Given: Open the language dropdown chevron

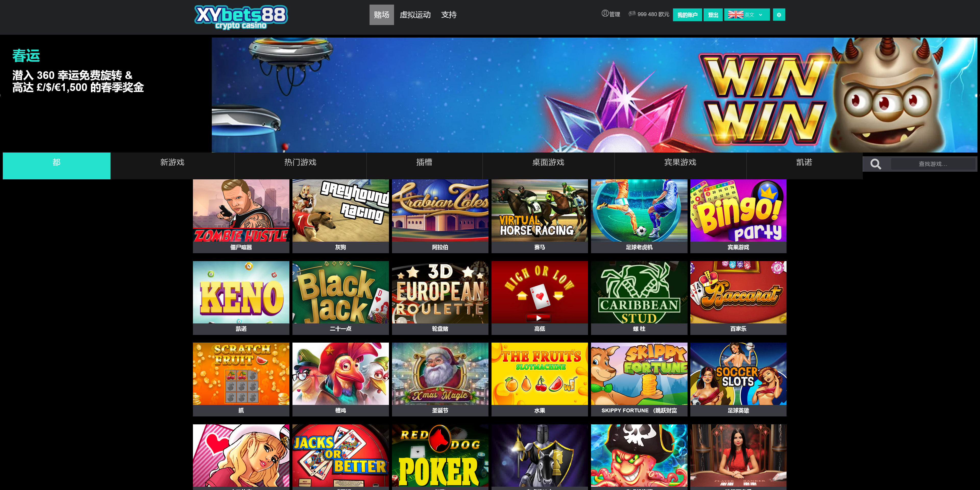Looking at the screenshot, I should tap(761, 15).
